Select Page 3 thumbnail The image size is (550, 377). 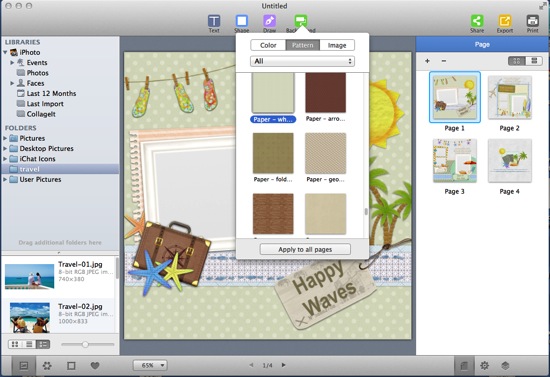point(455,161)
